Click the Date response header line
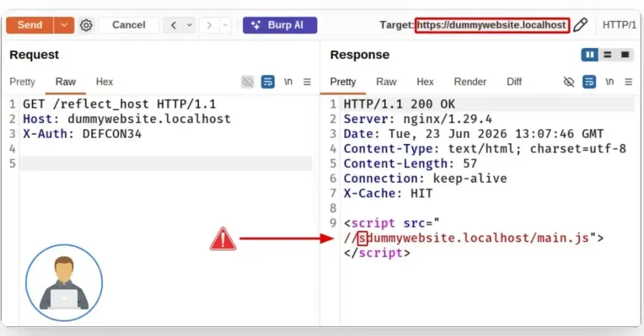Screen dimensions: 644x336 pos(474,134)
